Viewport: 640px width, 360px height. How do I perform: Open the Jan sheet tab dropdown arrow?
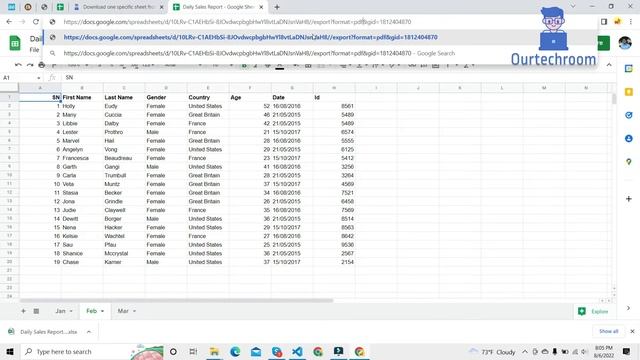point(71,311)
